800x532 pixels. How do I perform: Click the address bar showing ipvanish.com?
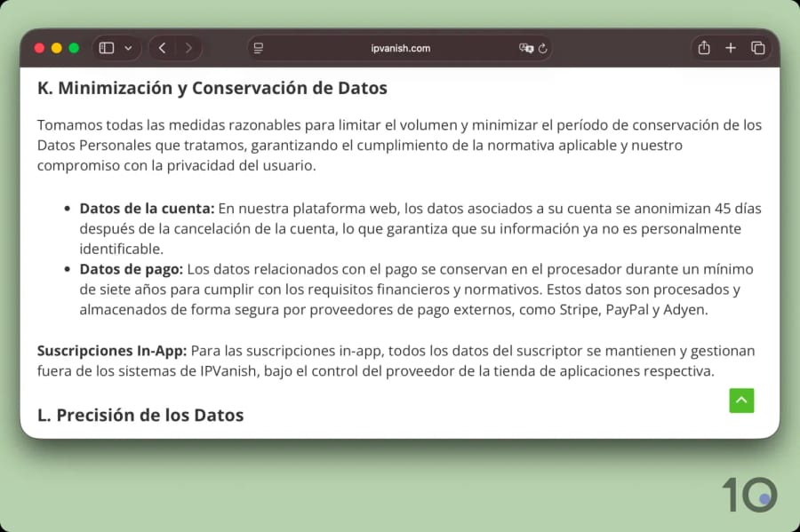click(x=399, y=48)
